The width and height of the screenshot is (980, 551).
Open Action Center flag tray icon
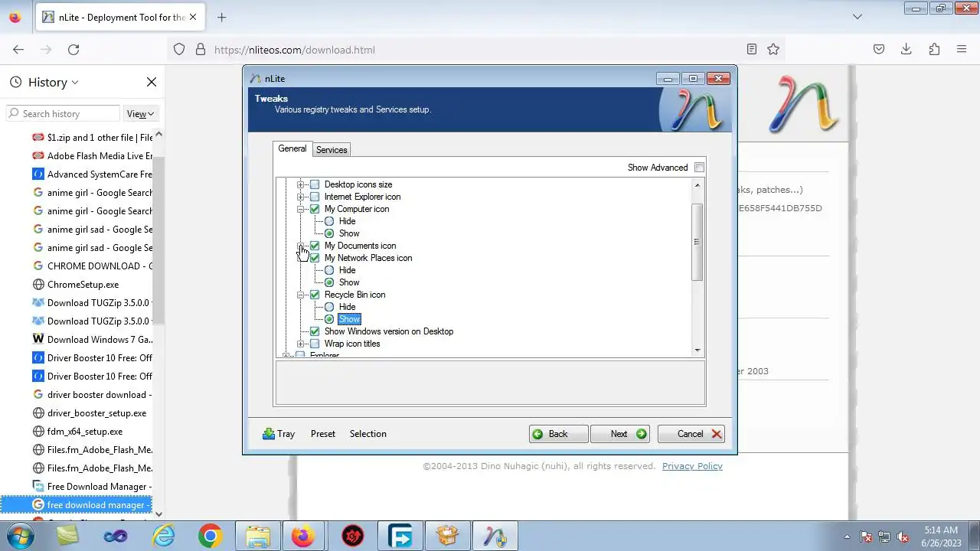(x=867, y=536)
